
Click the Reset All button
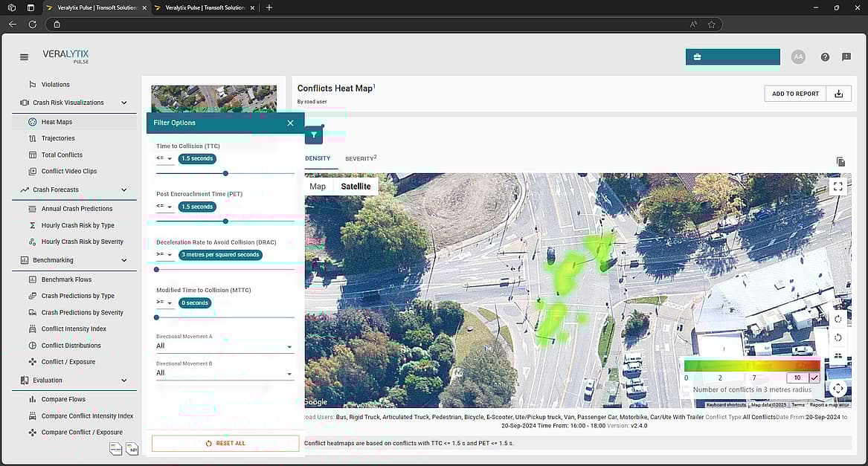coord(225,443)
